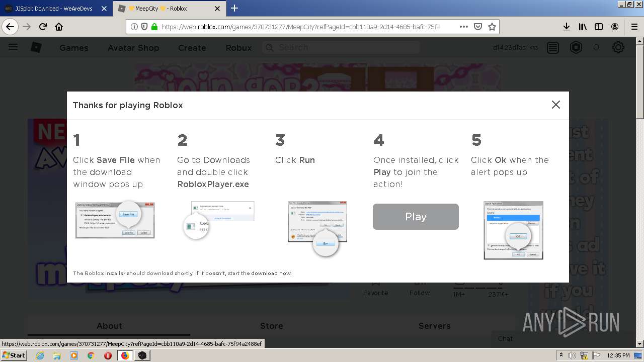
Task: Click the RobloxPlayer.exe downloads step thumbnail
Action: click(219, 220)
